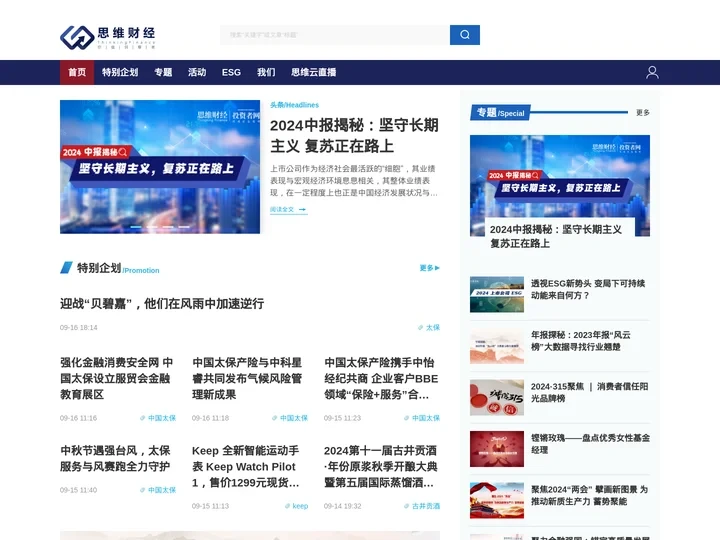Click the blue search magnifier button
This screenshot has height=540, width=720.
(465, 35)
